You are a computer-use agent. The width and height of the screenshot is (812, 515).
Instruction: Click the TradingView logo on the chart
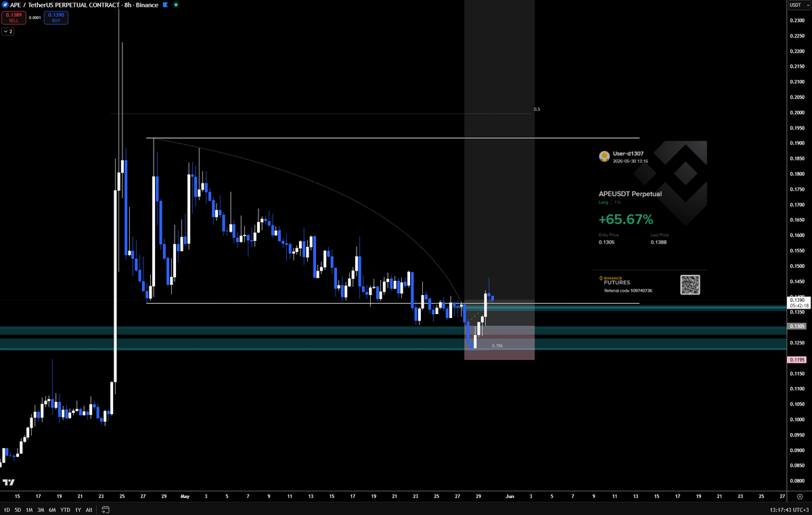tap(8, 483)
